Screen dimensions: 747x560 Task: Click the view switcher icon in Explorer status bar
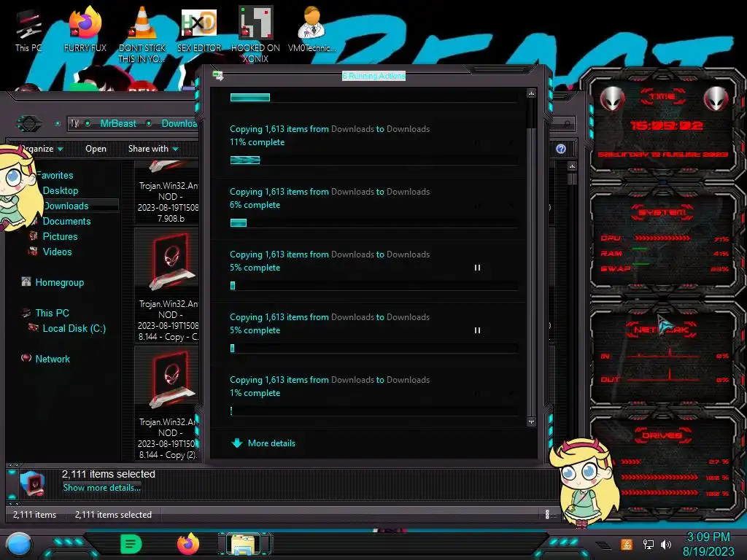(x=547, y=514)
